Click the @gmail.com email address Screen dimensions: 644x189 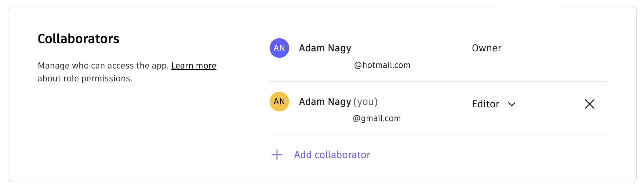377,118
